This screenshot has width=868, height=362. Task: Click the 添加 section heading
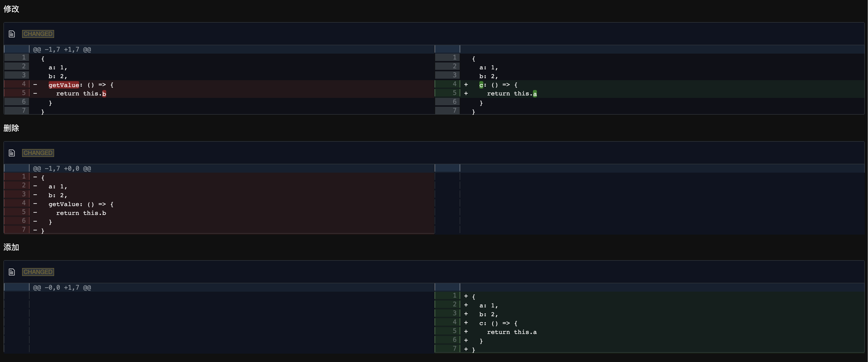tap(11, 247)
